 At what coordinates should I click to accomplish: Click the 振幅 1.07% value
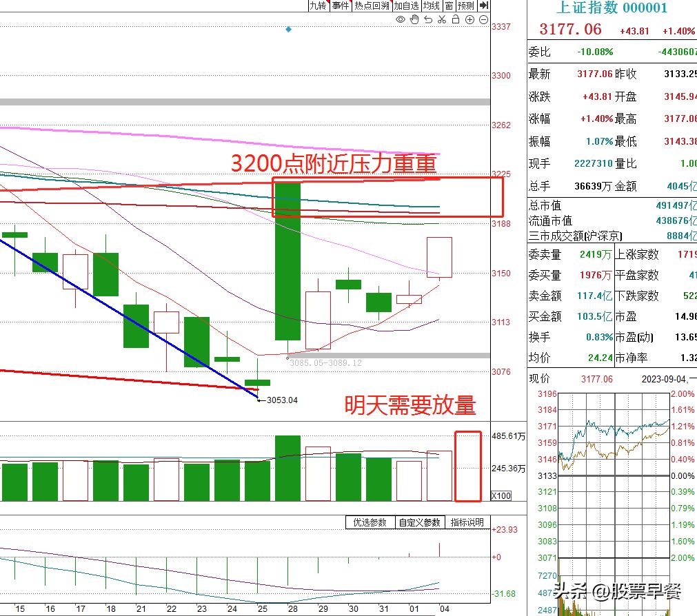[599, 141]
